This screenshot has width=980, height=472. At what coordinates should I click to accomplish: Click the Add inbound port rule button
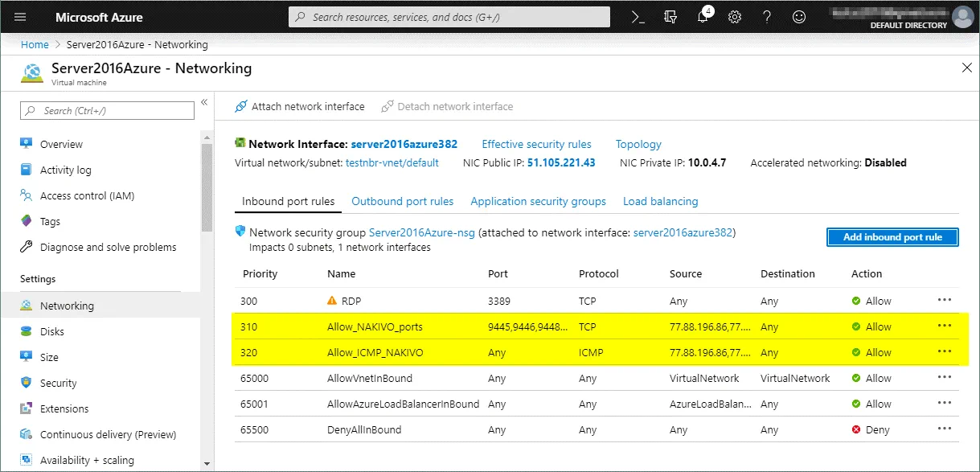click(892, 237)
